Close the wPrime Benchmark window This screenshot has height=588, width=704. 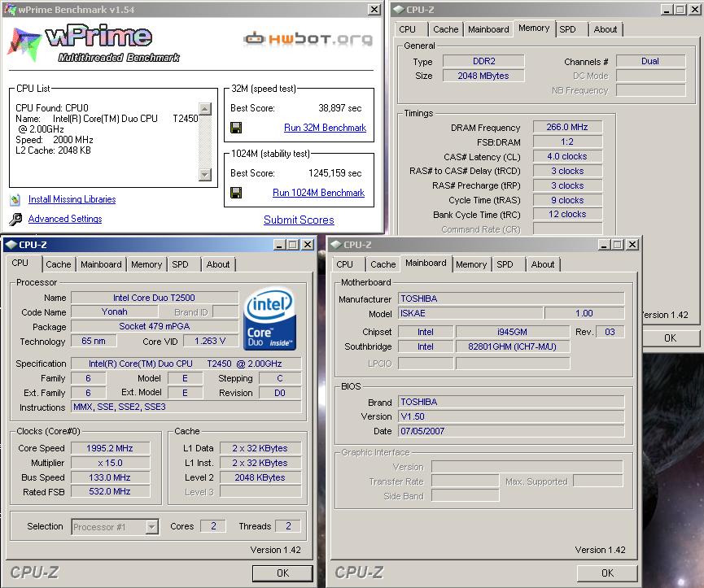coord(374,10)
